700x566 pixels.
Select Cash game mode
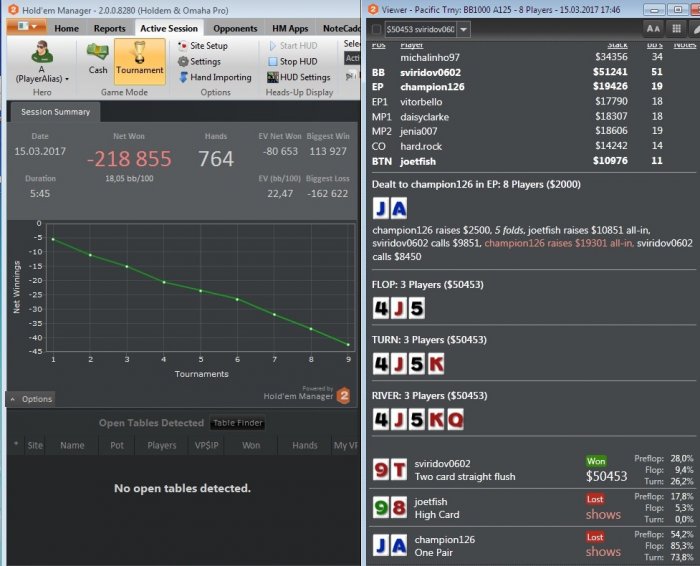(x=98, y=58)
